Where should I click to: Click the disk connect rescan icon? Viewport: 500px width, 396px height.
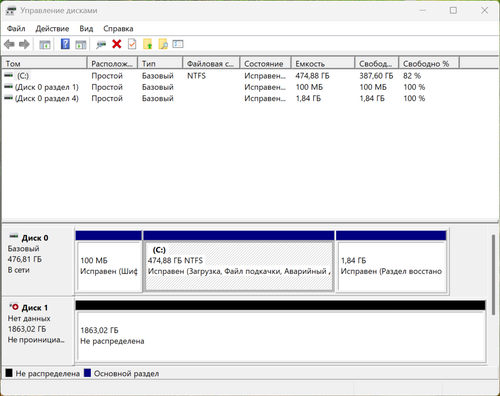click(x=101, y=44)
